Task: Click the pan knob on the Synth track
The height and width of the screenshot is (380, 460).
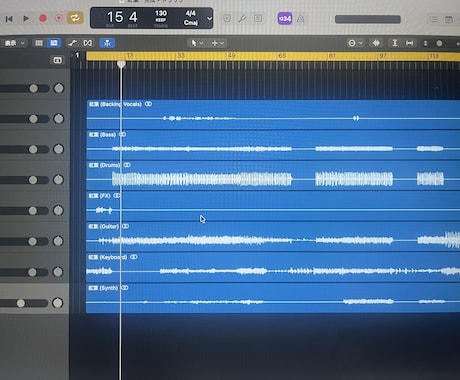Action: coord(57,303)
